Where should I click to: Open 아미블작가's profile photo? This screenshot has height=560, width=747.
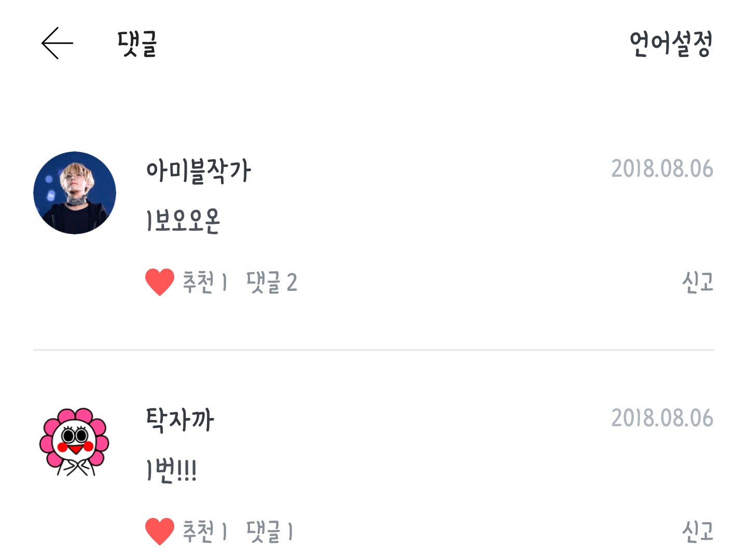(75, 193)
